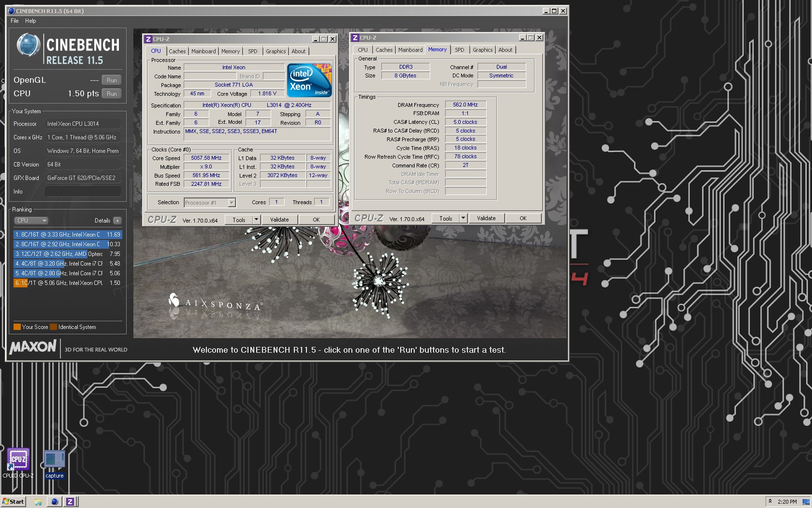The image size is (812, 508).
Task: Switch to Memory tab in left CPU-Z
Action: [231, 51]
